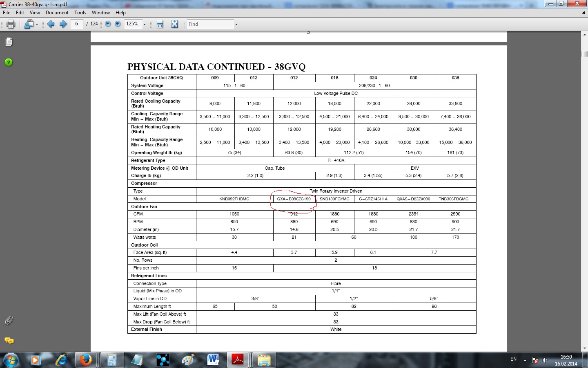Image resolution: width=588 pixels, height=368 pixels.
Task: Click the green help icon in the sidebar
Action: click(9, 62)
